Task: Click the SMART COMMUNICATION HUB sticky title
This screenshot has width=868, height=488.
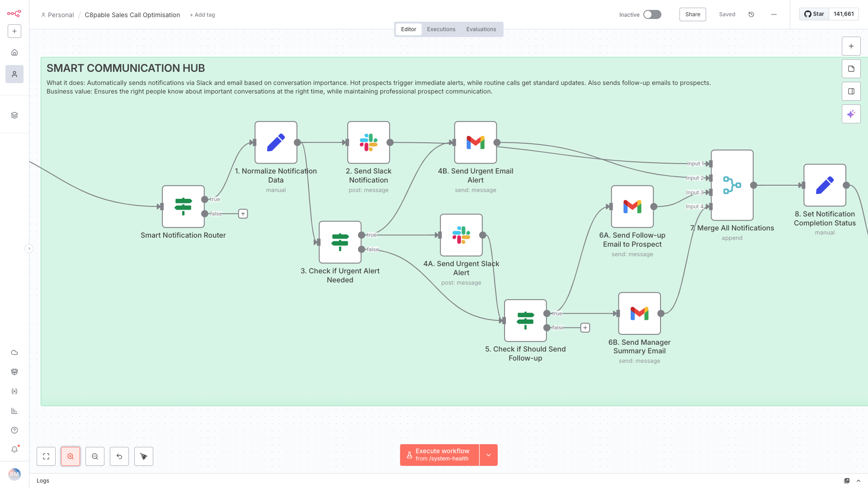Action: point(126,68)
